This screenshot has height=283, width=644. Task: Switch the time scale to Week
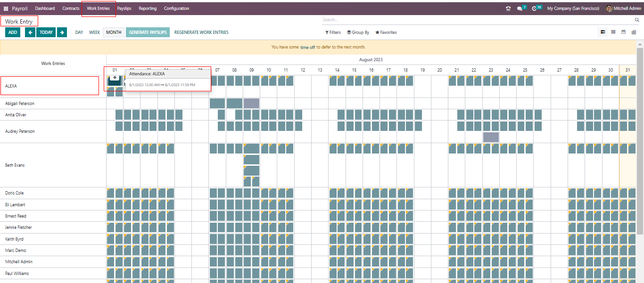tap(94, 32)
